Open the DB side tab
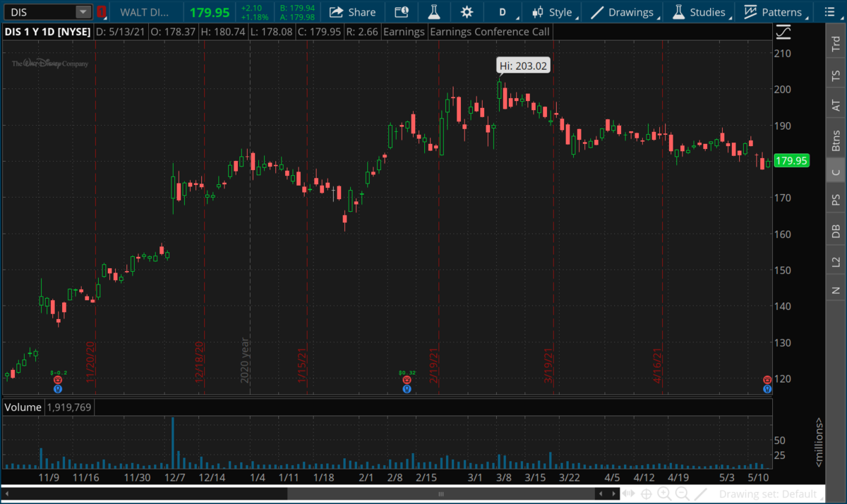 coord(836,231)
